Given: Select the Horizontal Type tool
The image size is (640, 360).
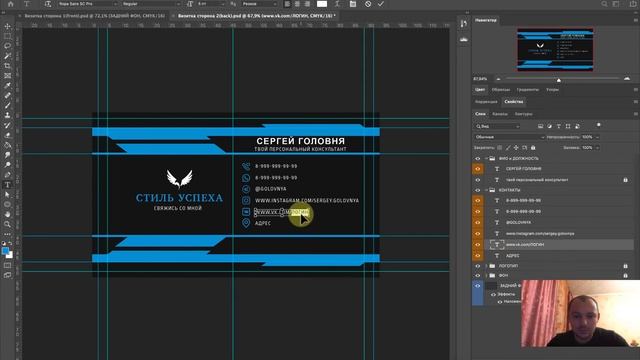Looking at the screenshot, I should coord(7,185).
